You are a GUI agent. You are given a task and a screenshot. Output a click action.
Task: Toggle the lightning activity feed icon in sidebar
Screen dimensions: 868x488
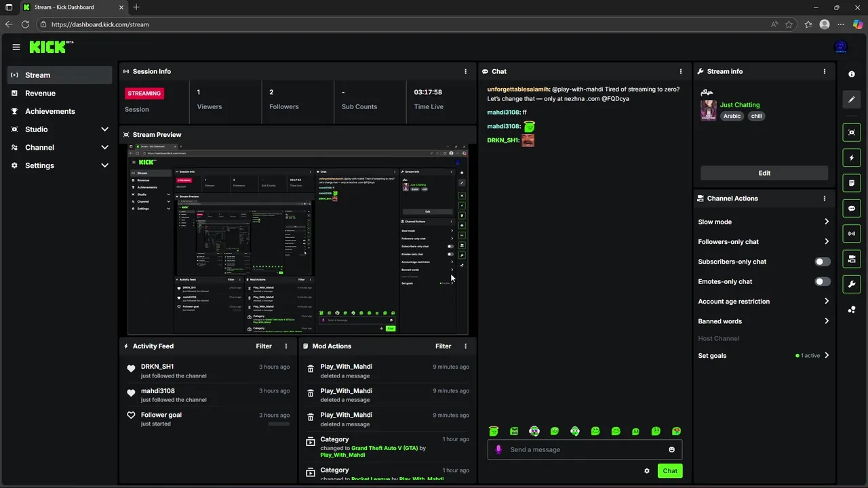[852, 157]
